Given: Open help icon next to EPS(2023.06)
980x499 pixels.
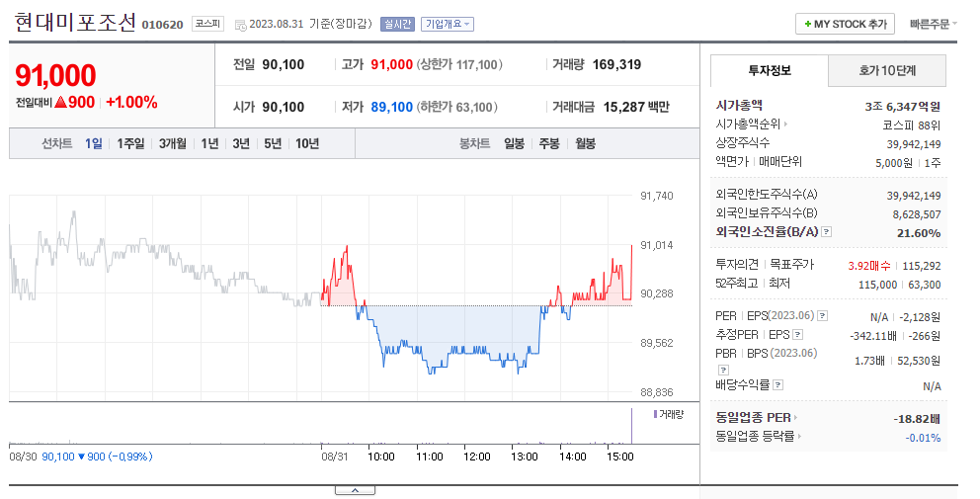Looking at the screenshot, I should click(823, 316).
